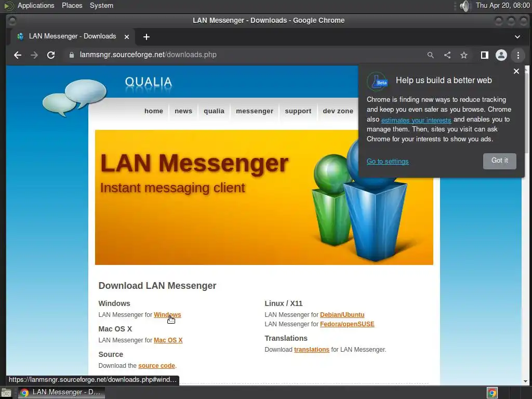Click the padlock site info icon

coord(72,55)
